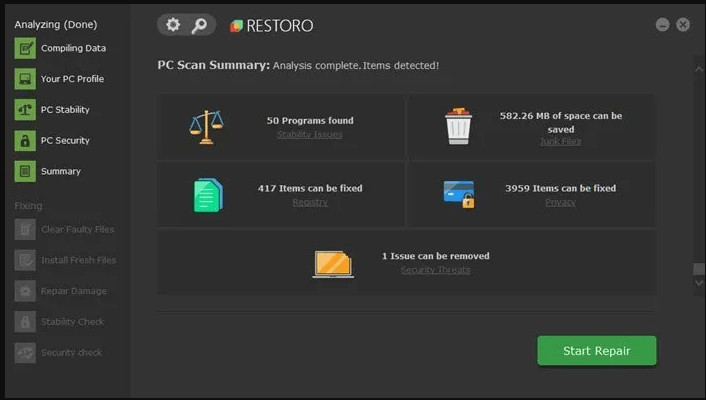Image resolution: width=706 pixels, height=400 pixels.
Task: Open the Registry link
Action: [310, 202]
